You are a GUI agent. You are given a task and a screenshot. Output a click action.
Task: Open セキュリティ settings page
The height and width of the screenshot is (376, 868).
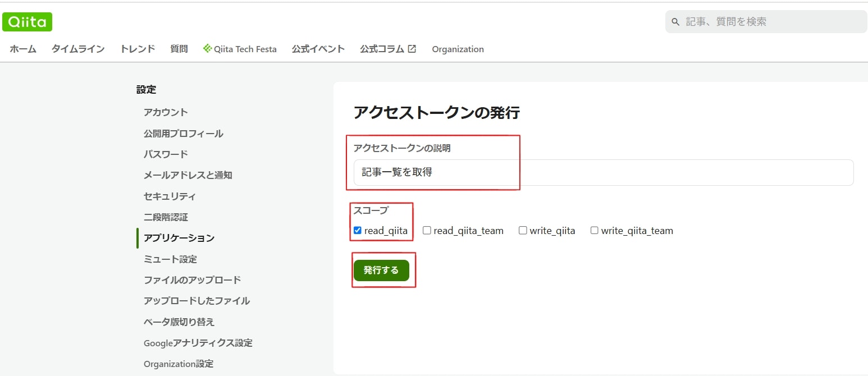click(x=170, y=196)
